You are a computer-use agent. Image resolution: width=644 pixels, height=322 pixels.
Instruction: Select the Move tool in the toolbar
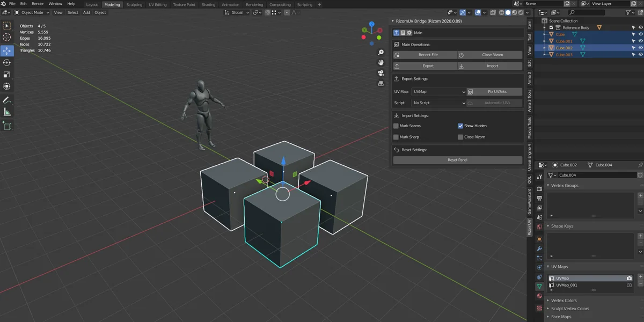7,50
